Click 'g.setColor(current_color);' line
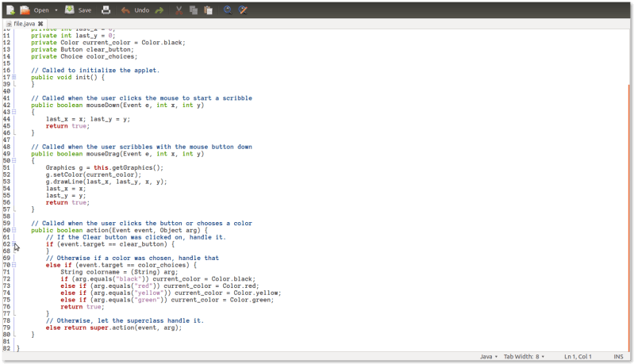 pyautogui.click(x=94, y=174)
